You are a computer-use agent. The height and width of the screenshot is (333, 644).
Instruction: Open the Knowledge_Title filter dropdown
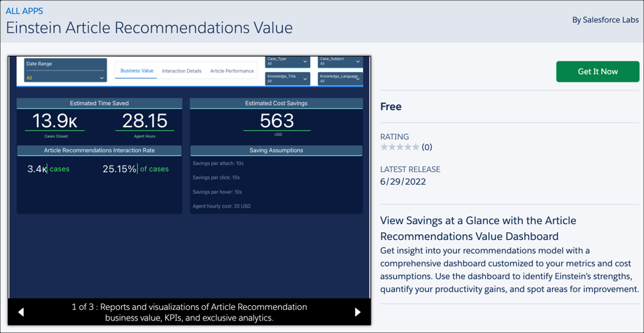point(288,78)
